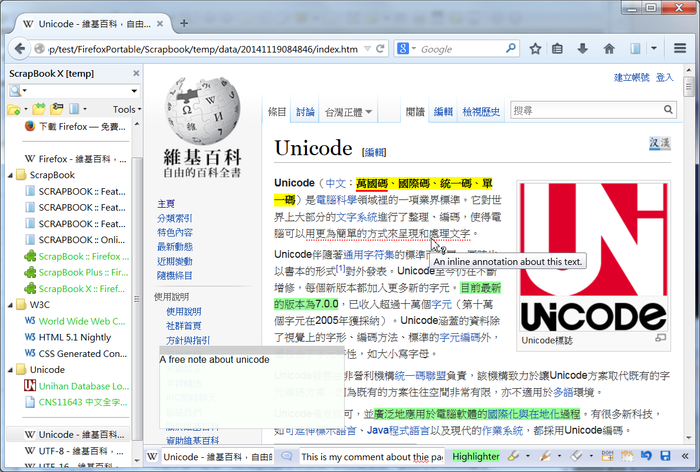
Task: Click the inline annotation pen icon
Action: pos(545,456)
